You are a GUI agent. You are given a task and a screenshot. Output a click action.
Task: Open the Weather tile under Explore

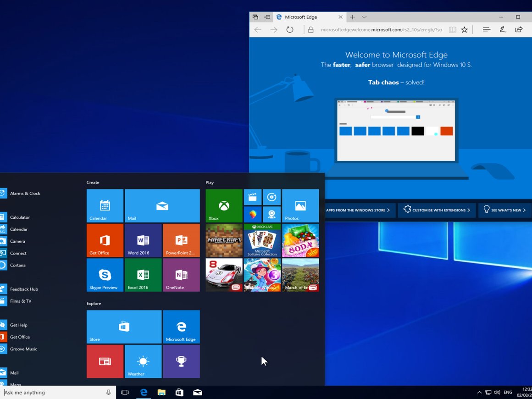tap(143, 361)
